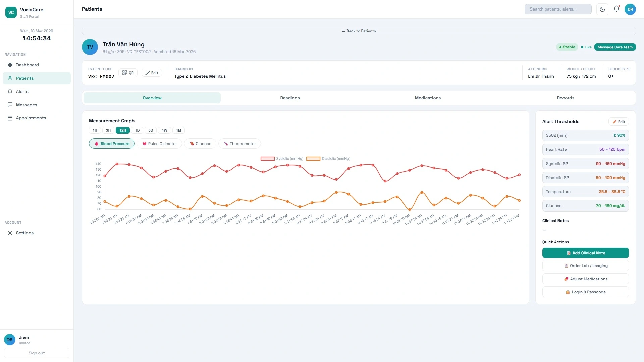Switch to the Medications tab
Screen dimensions: 644x362
[x=428, y=98]
